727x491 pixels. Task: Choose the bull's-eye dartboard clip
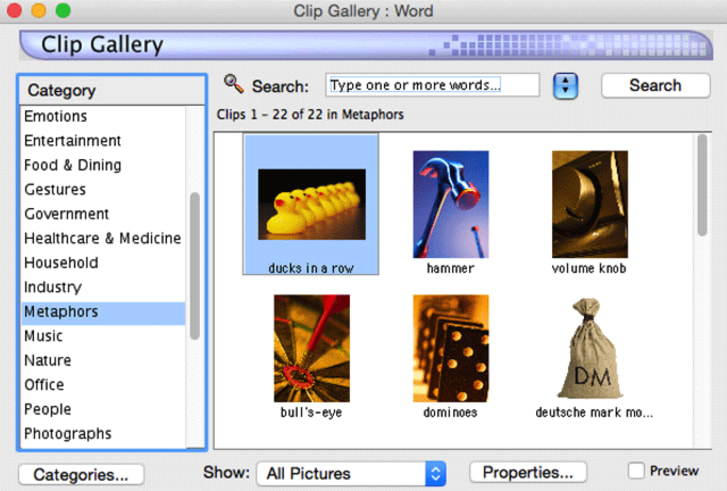click(312, 348)
